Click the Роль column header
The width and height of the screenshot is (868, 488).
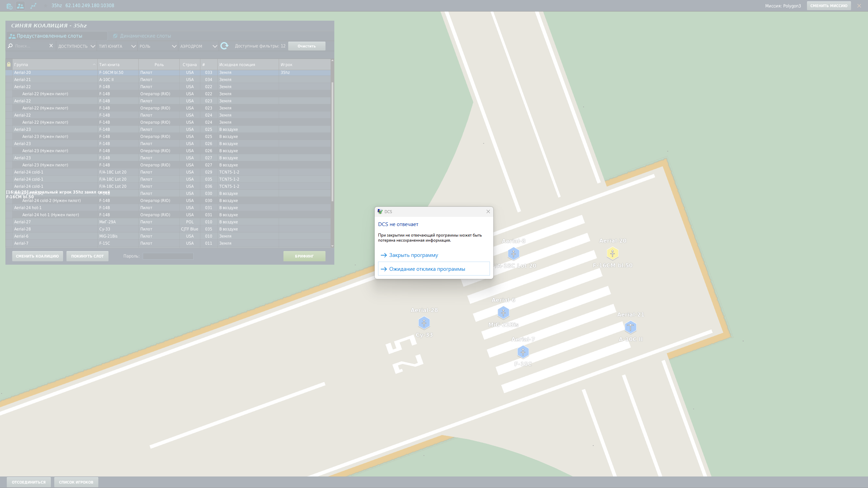click(159, 64)
